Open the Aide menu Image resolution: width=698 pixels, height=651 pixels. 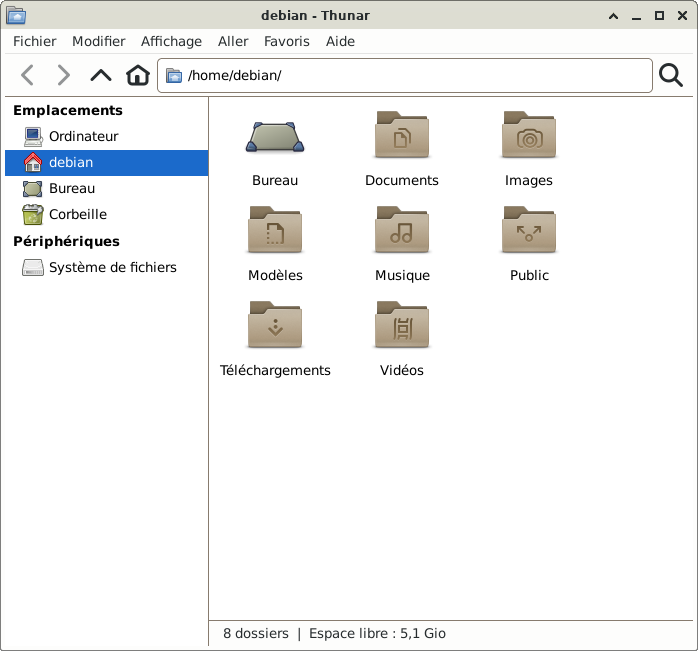[x=341, y=41]
